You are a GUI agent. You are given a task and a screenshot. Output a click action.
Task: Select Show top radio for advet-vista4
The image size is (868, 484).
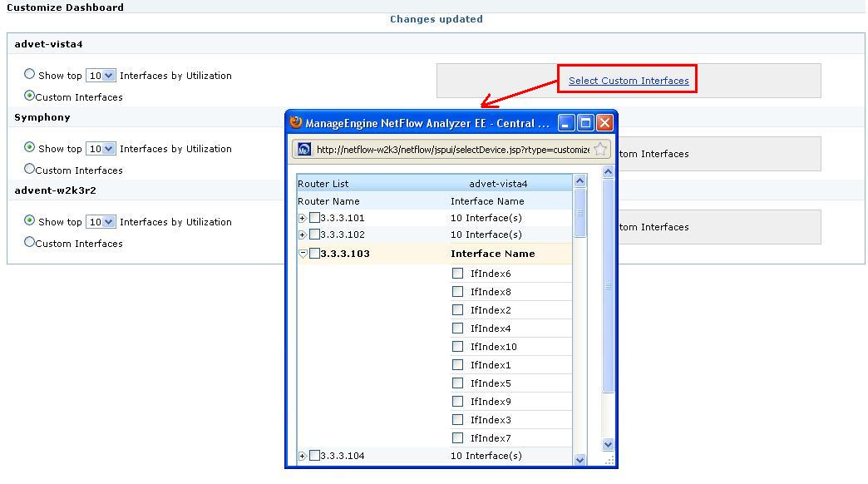pos(29,74)
